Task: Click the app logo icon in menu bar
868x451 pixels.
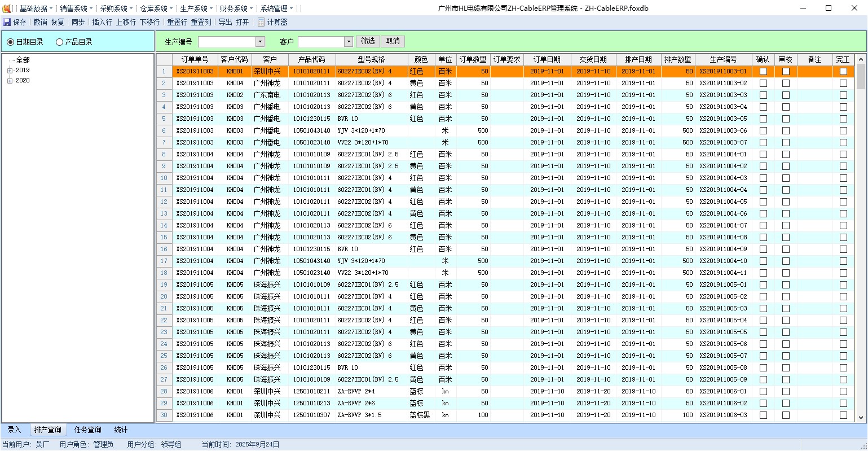Action: [x=7, y=8]
